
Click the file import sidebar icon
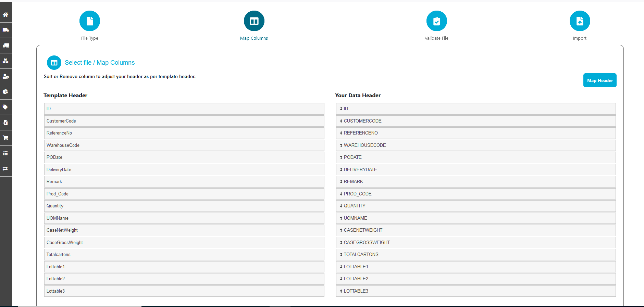point(5,123)
